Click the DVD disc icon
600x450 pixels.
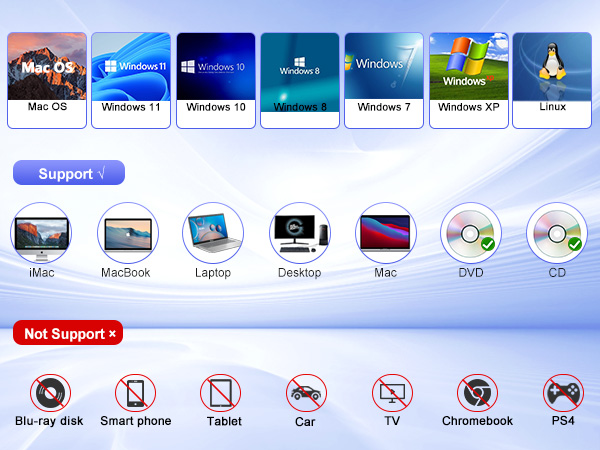471,233
